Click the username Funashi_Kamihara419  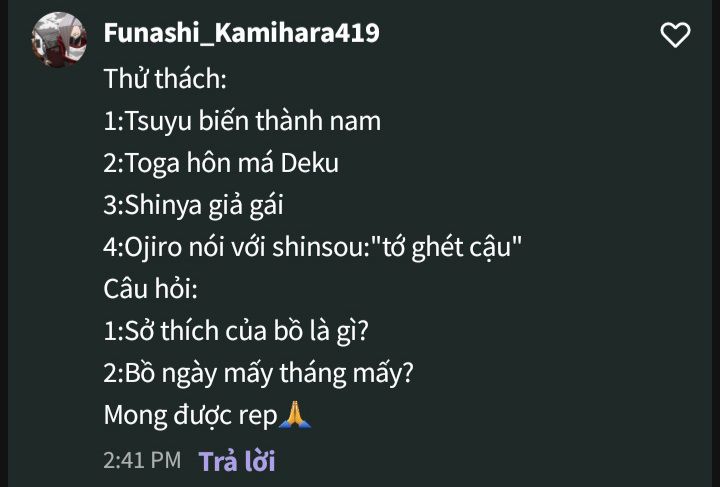(x=242, y=33)
